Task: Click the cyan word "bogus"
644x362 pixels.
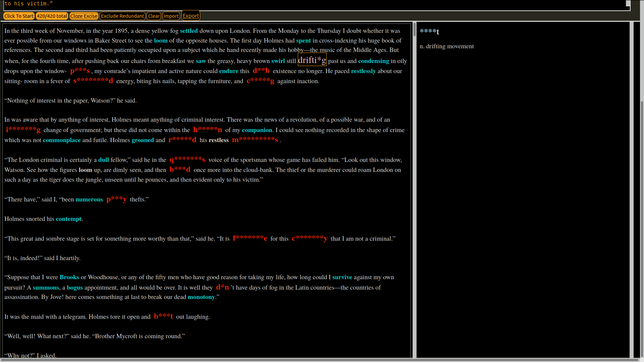Action: (x=74, y=288)
